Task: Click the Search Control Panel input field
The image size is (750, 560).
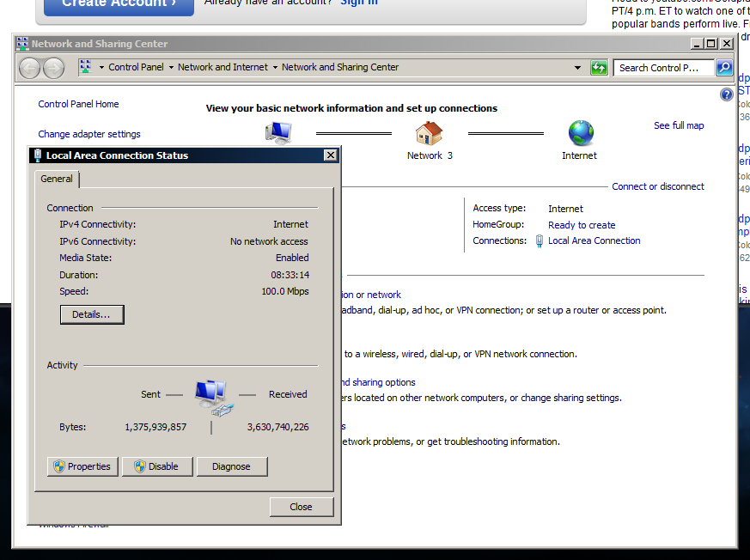Action: pos(663,68)
